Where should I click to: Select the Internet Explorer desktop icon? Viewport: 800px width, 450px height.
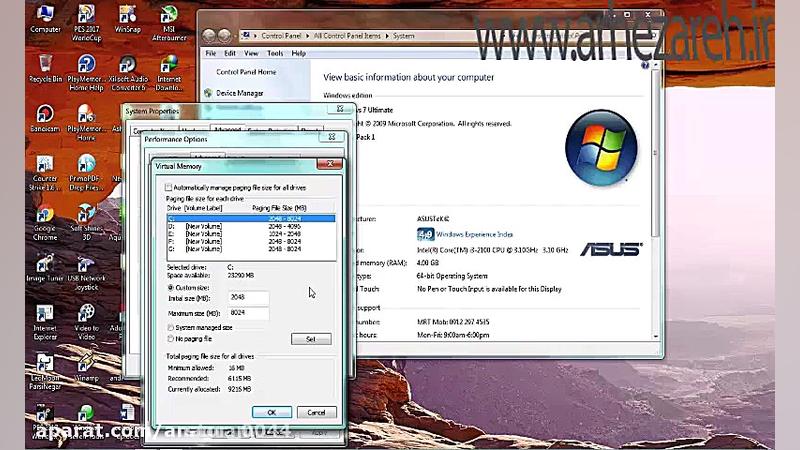click(x=45, y=322)
